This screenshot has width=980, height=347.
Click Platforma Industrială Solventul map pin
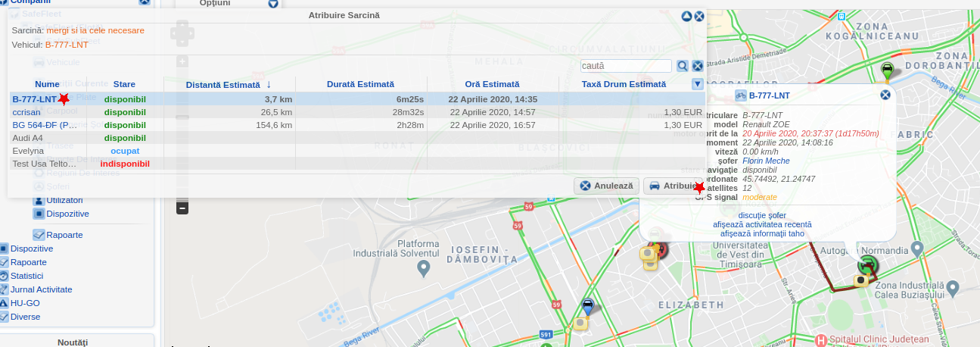[x=424, y=267]
